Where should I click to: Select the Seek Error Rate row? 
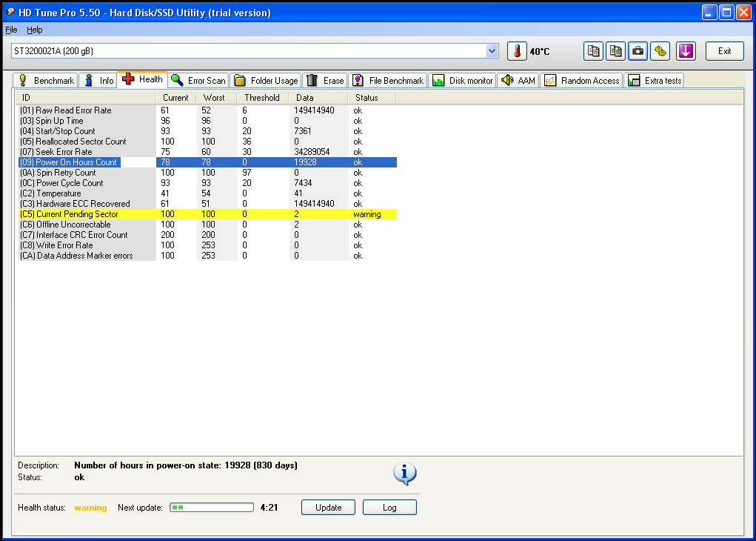(207, 152)
